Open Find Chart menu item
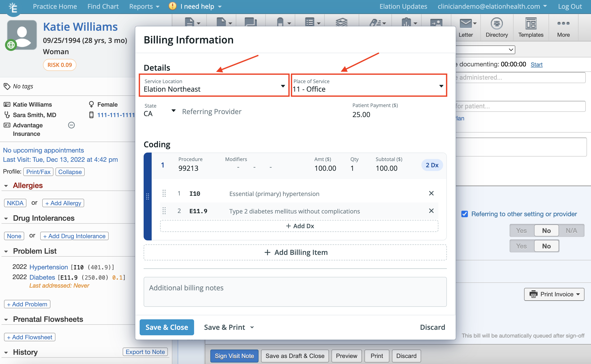591x364 pixels. [103, 6]
